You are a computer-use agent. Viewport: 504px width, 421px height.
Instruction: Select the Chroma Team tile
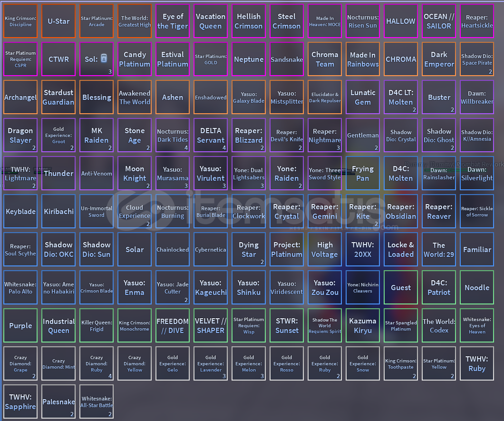325,59
